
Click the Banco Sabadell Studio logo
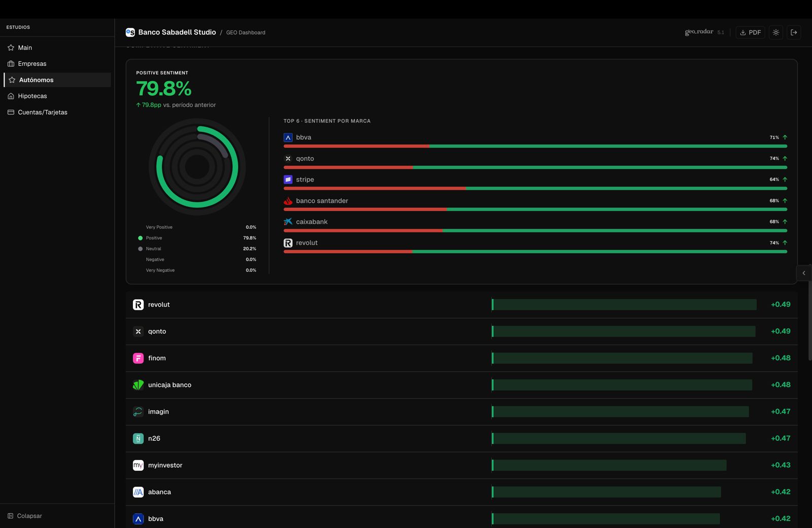[130, 32]
